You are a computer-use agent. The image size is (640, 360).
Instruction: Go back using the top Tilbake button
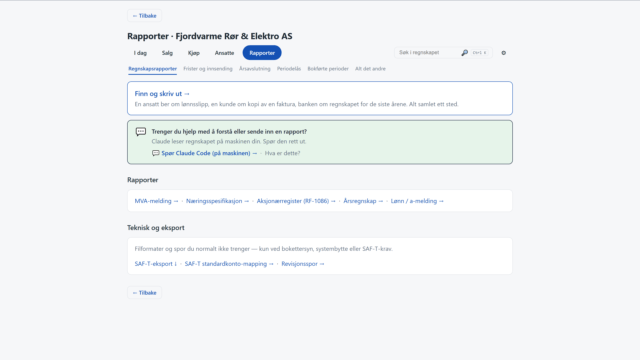click(x=144, y=16)
